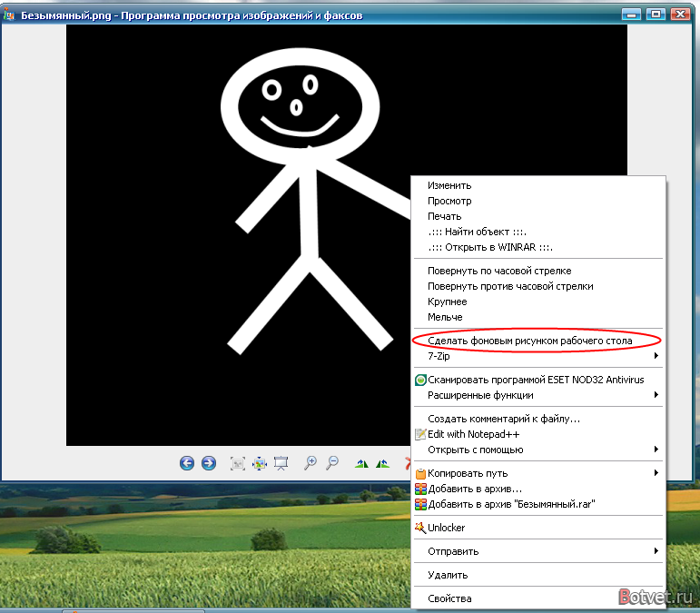This screenshot has height=613, width=700.
Task: Expand the Открыть с помощью arrow
Action: point(656,450)
